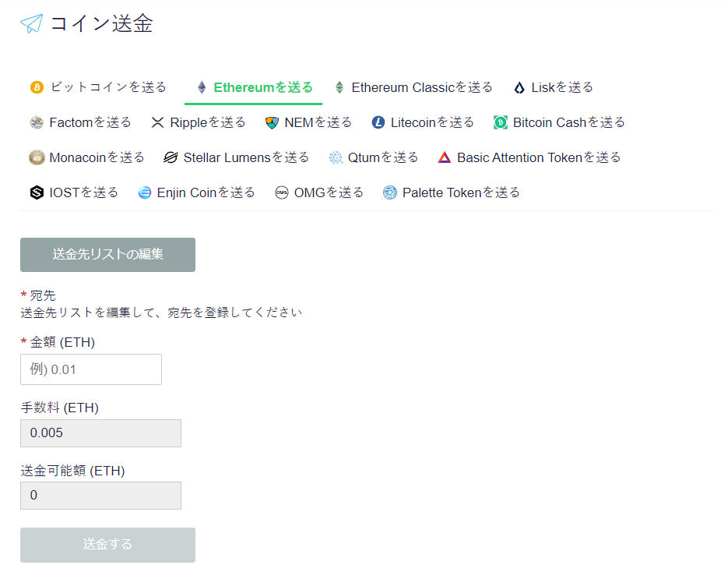Screen dimensions: 728x579
Task: Select NEMを送る tab
Action: click(x=308, y=122)
